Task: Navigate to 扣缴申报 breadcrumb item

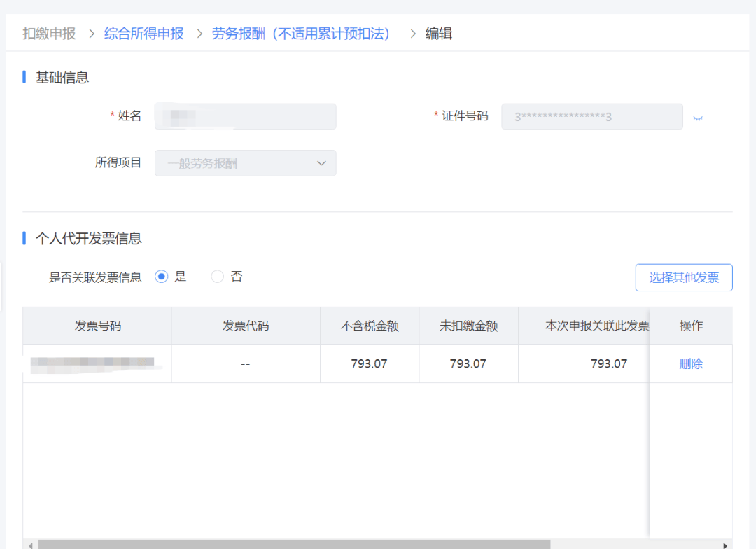Action: 49,33
